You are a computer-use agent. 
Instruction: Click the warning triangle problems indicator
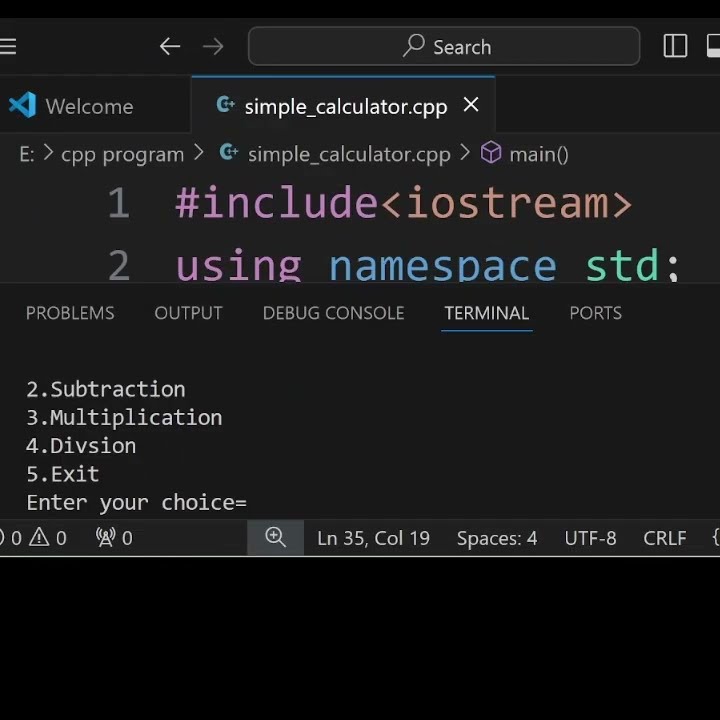coord(47,538)
